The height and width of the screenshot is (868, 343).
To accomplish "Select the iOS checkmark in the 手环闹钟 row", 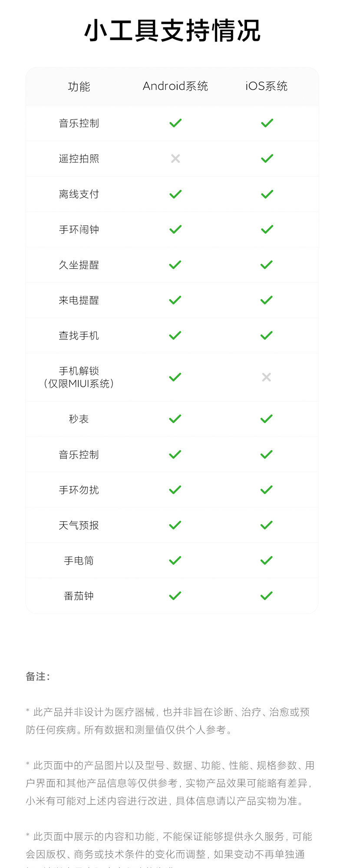I will (267, 229).
